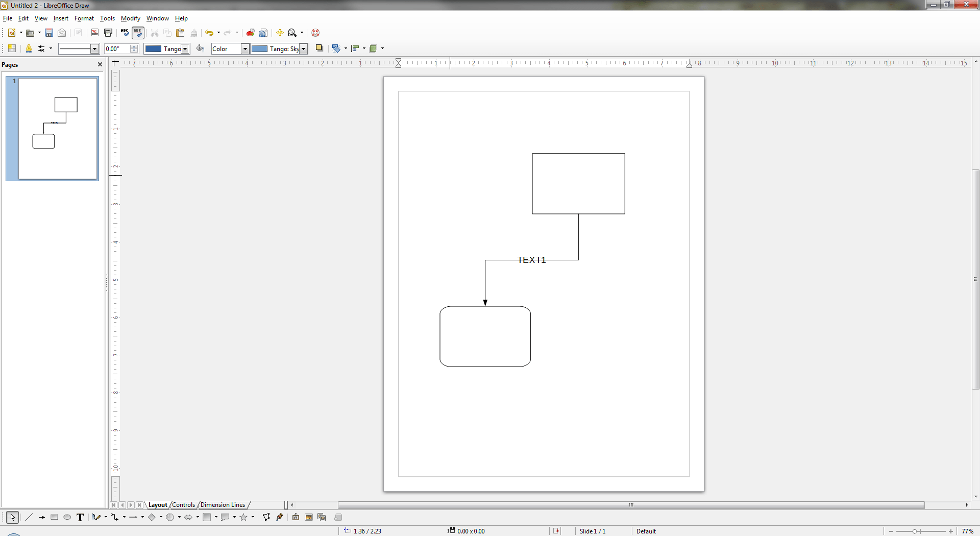
Task: Select the Curve drawing tool
Action: pyautogui.click(x=96, y=517)
